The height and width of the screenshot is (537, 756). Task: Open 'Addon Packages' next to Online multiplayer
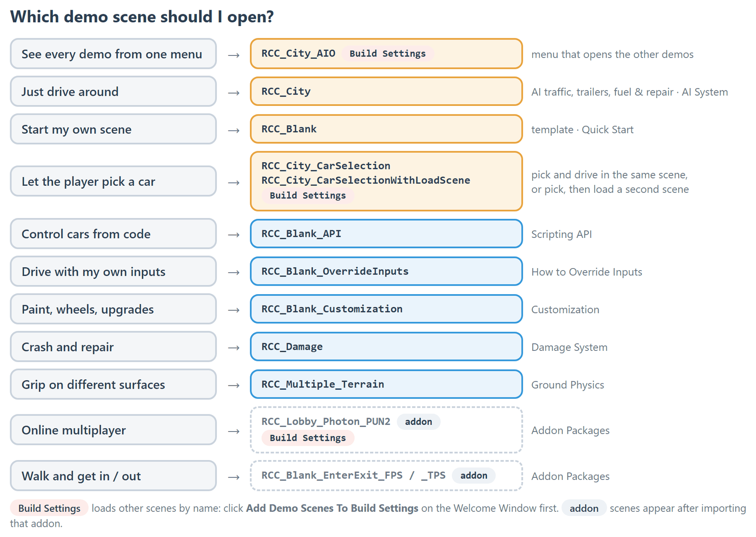[x=570, y=430]
